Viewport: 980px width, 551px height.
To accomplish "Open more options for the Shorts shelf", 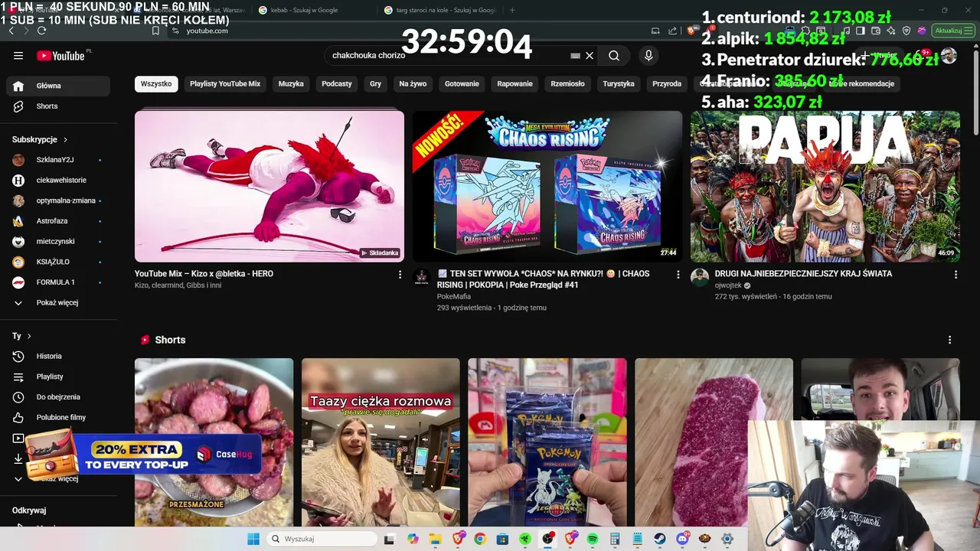I will click(x=949, y=340).
